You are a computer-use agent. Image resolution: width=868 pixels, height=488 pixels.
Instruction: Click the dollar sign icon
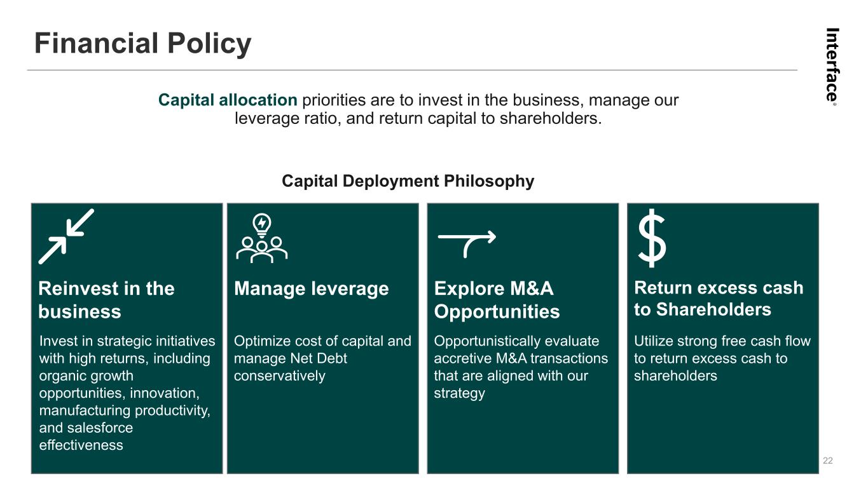[x=652, y=239]
